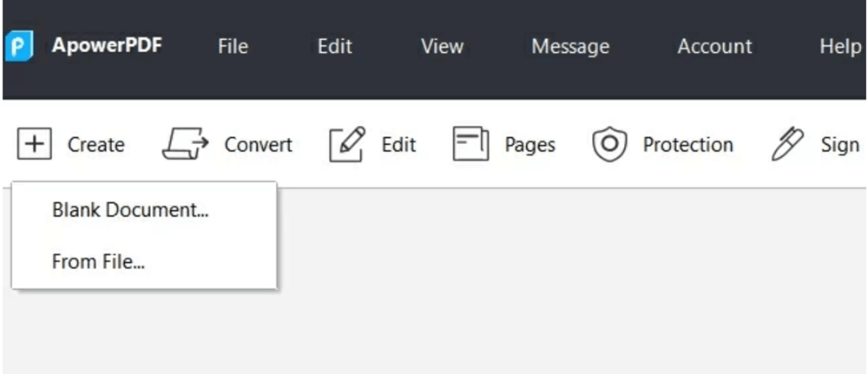The height and width of the screenshot is (374, 868).
Task: Choose Blank Document from Create dropdown
Action: [130, 210]
